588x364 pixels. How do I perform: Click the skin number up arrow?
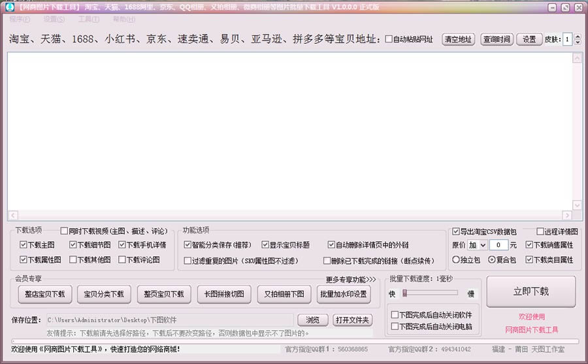point(578,36)
